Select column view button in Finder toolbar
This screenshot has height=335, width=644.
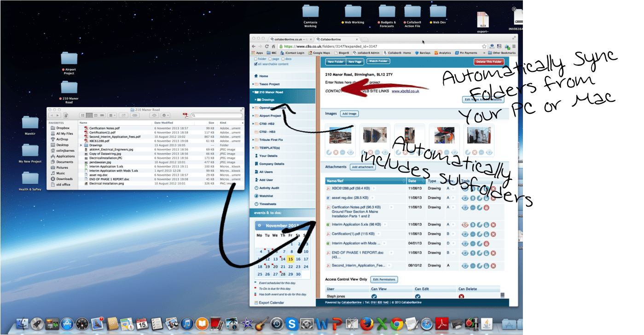point(96,115)
